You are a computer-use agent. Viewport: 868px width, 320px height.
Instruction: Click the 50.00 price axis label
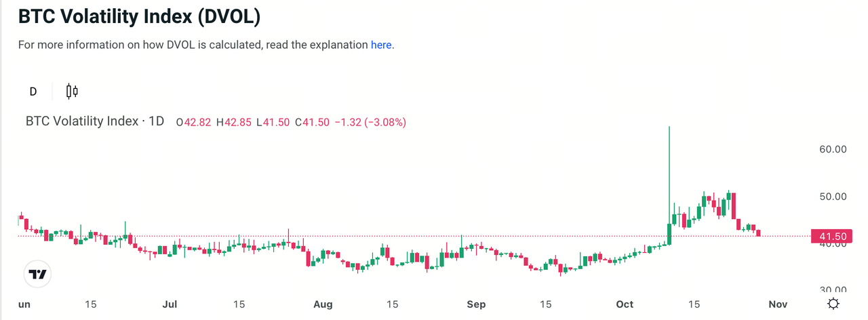[832, 197]
